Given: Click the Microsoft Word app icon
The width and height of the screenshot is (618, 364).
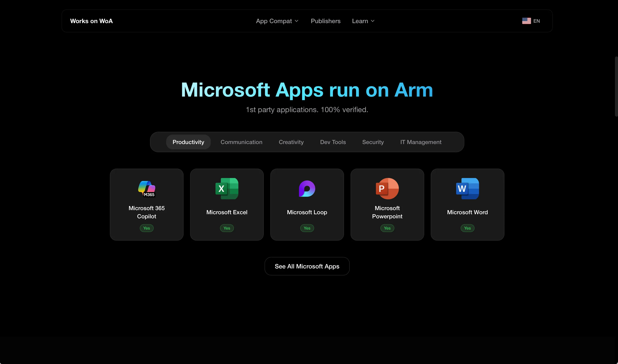Looking at the screenshot, I should (467, 189).
